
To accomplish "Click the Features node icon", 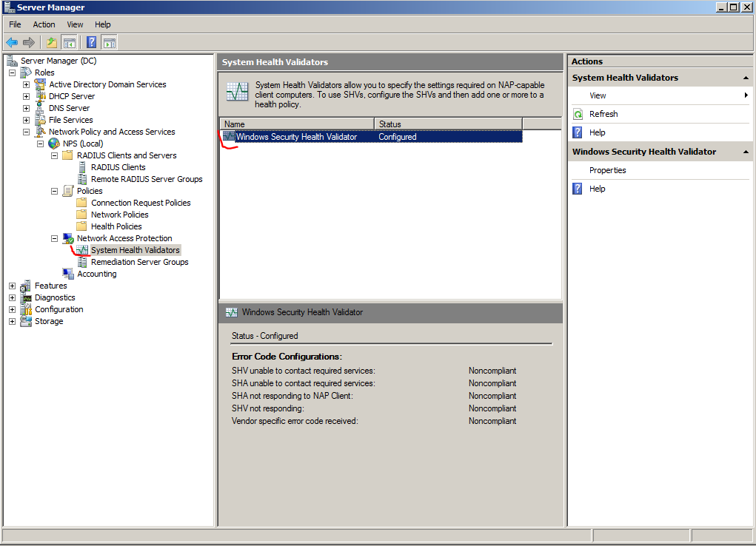I will pyautogui.click(x=26, y=286).
